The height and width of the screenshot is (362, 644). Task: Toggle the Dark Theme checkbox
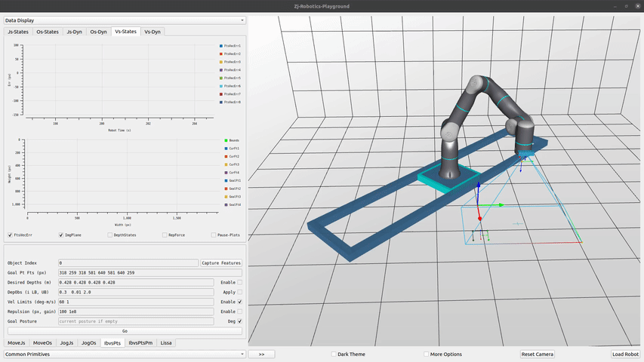tap(334, 354)
